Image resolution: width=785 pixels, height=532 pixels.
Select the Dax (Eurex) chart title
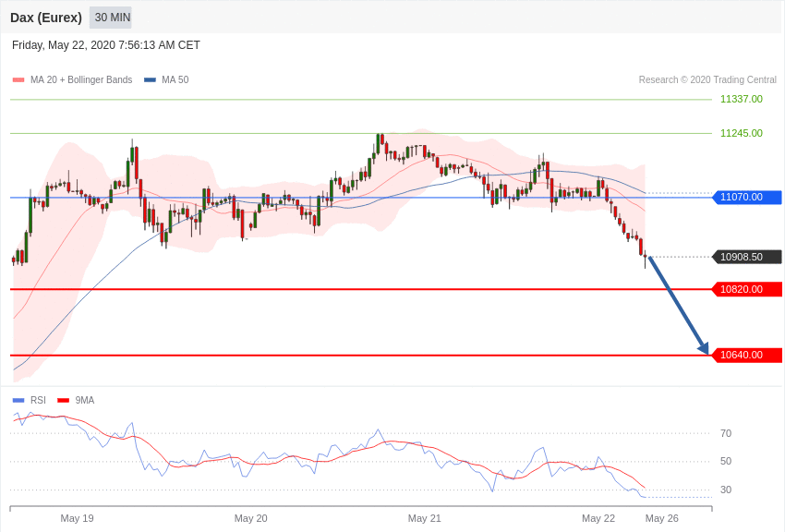click(x=46, y=18)
